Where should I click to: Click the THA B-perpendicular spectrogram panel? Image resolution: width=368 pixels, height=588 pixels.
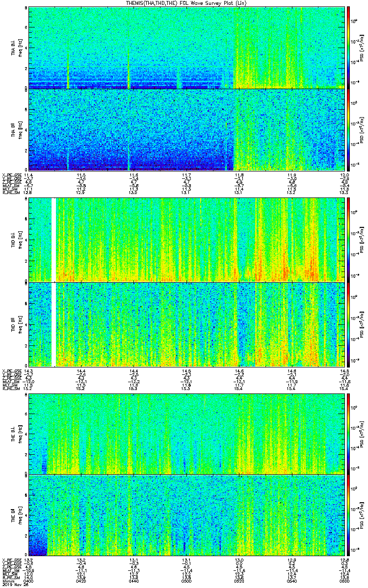tap(186, 48)
